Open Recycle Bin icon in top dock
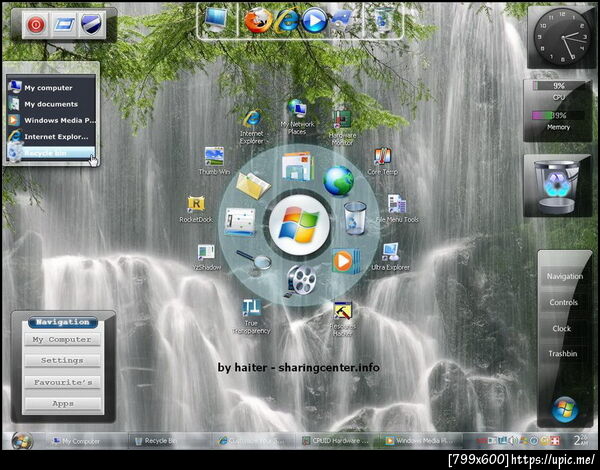The height and width of the screenshot is (470, 600). tap(382, 20)
